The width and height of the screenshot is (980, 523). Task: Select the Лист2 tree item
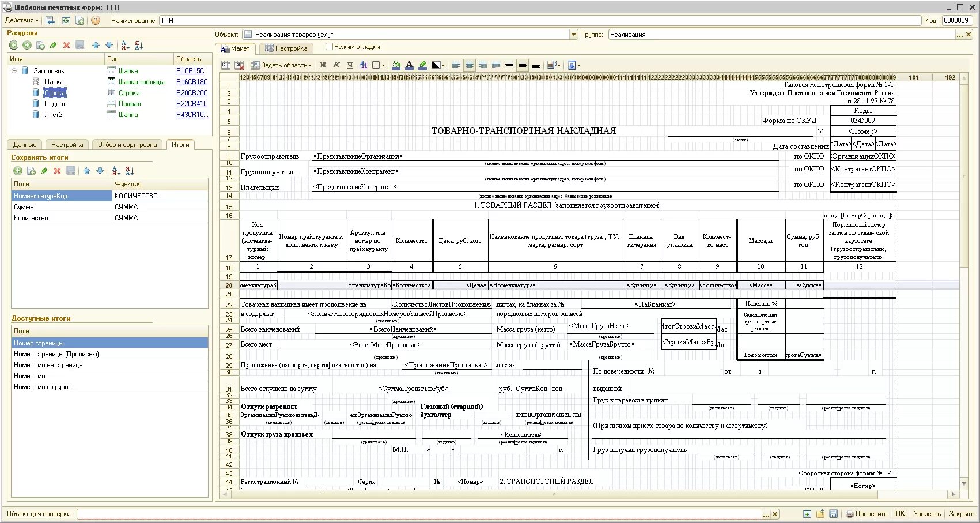[x=54, y=115]
